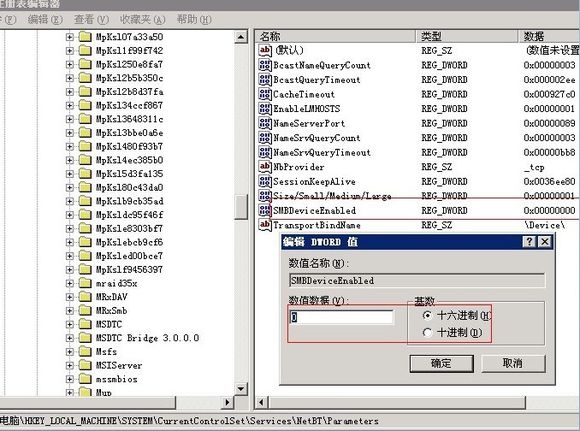The height and width of the screenshot is (431, 580).
Task: Click the 数值数据 value input field
Action: click(x=341, y=317)
